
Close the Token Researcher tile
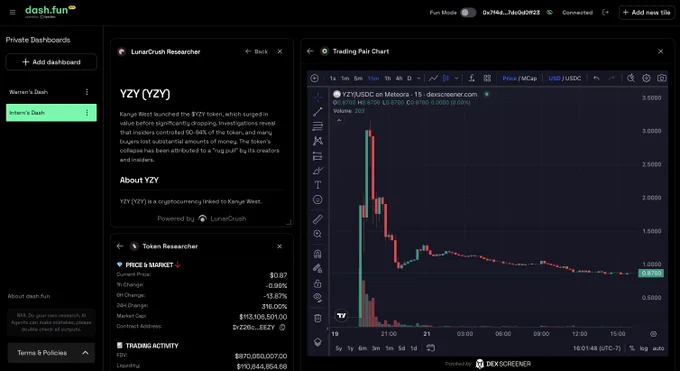(280, 246)
